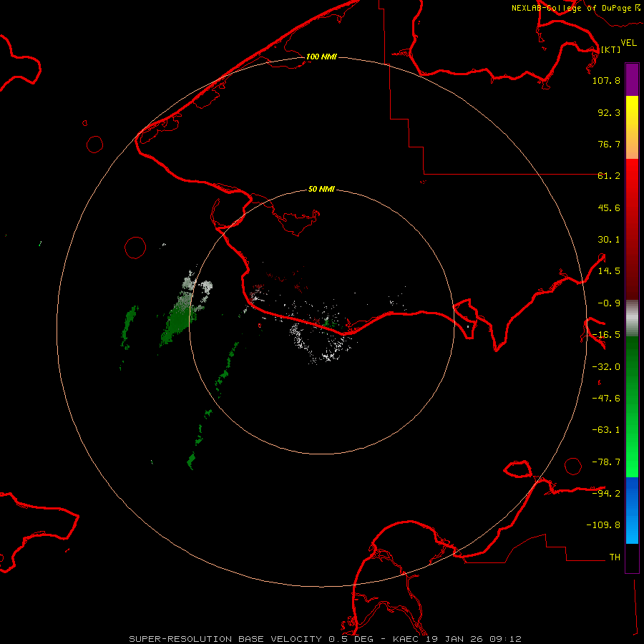This screenshot has height=644, width=644.
Task: Select the -63.1 velocity scale value
Action: tap(606, 430)
